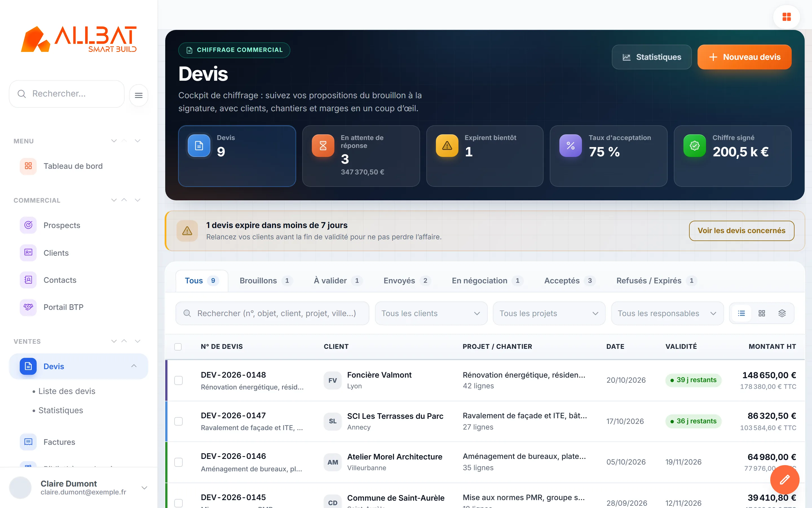Open the Statistiques header button
The image size is (812, 508).
652,57
